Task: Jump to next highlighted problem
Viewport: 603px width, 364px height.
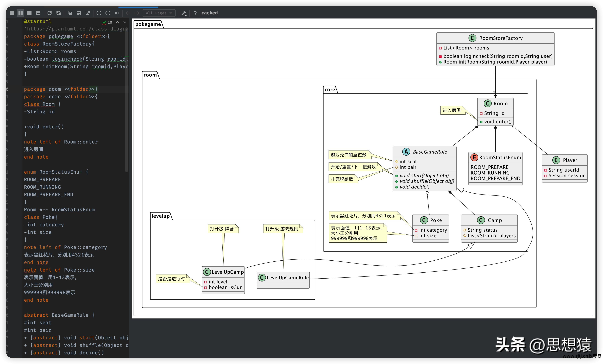Action: click(x=125, y=22)
